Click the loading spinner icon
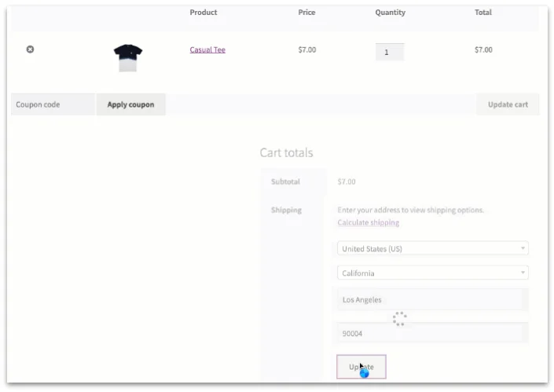This screenshot has width=554, height=392. click(x=399, y=318)
